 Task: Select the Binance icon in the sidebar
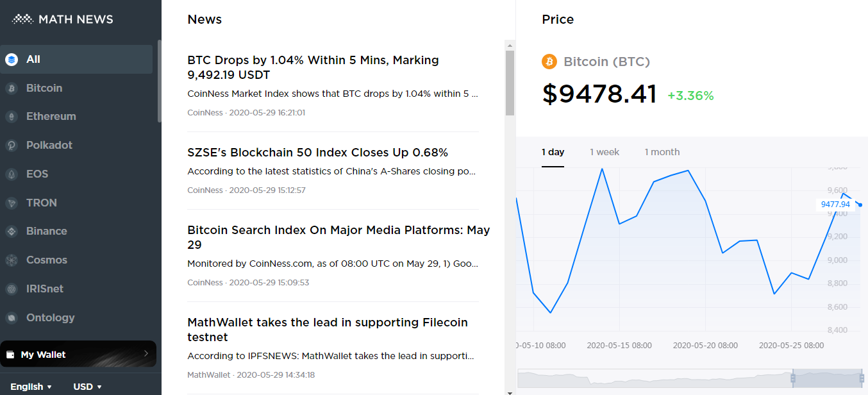tap(12, 231)
